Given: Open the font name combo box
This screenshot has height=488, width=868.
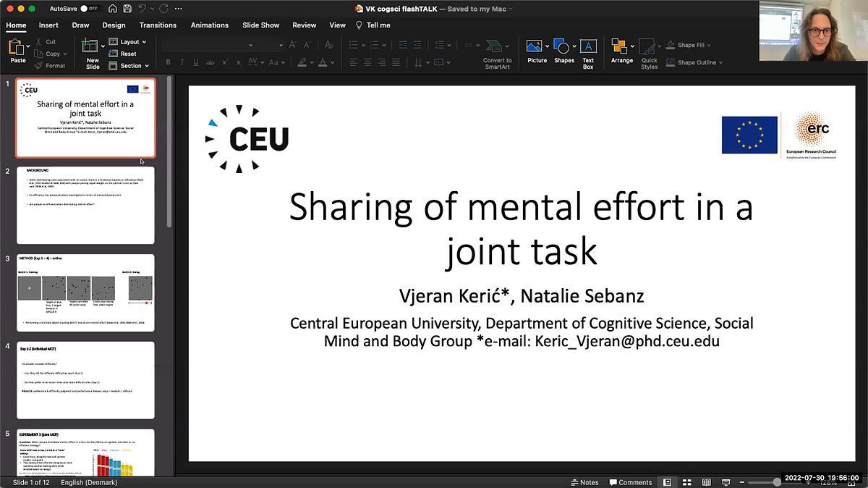Looking at the screenshot, I should pos(208,45).
